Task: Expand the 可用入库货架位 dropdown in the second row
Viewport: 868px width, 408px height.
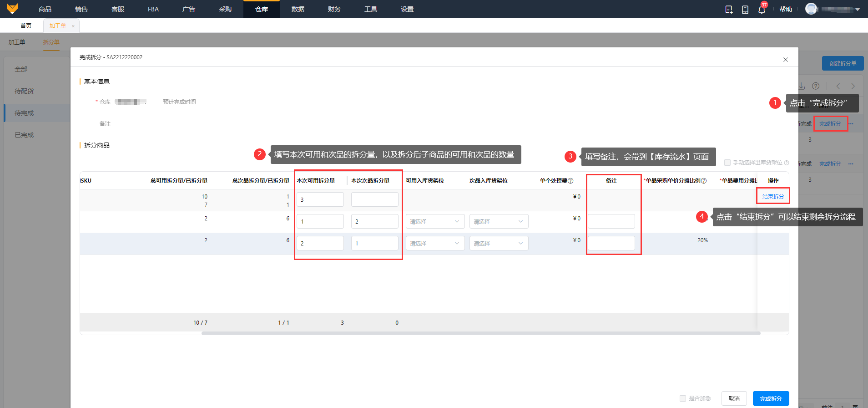Action: [435, 222]
